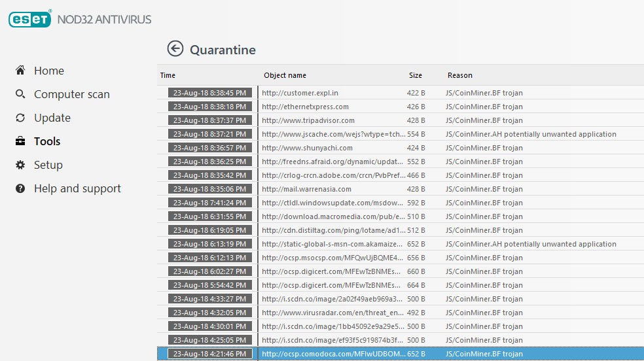Click timestamp 23-Aug-18 4:25:05 PM
The image size is (644, 361).
(x=210, y=340)
